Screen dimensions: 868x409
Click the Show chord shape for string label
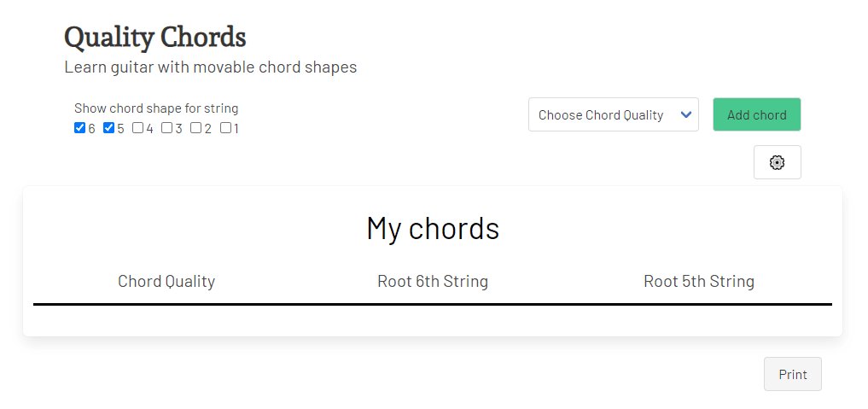[x=156, y=108]
